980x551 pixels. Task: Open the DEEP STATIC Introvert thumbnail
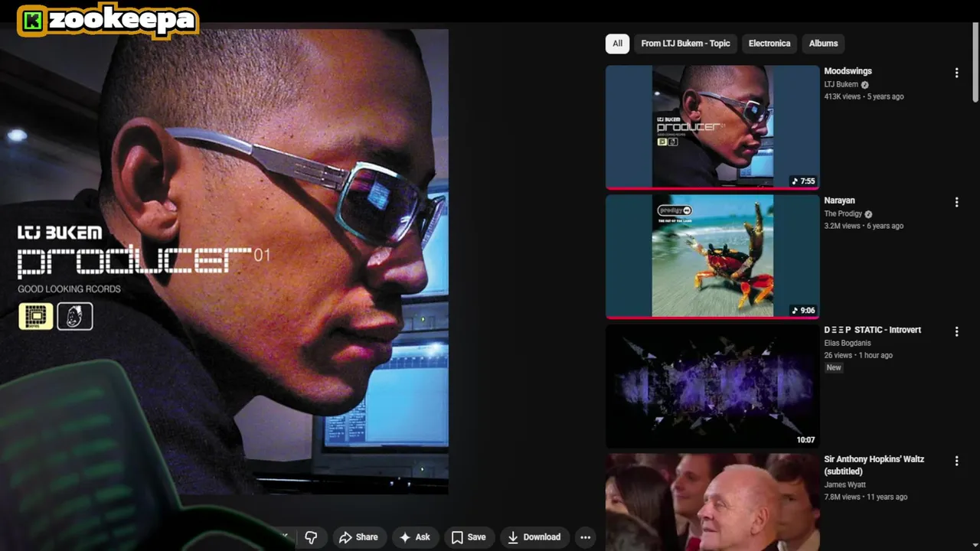[x=713, y=386]
